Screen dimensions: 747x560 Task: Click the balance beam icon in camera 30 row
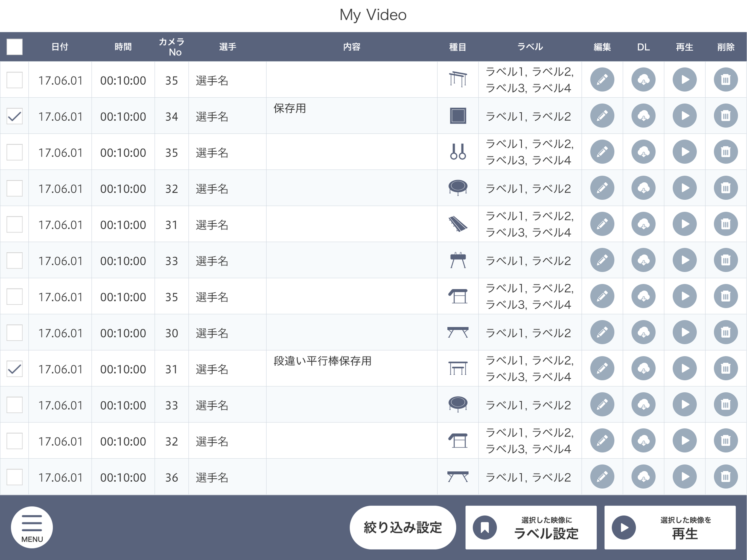click(x=458, y=332)
